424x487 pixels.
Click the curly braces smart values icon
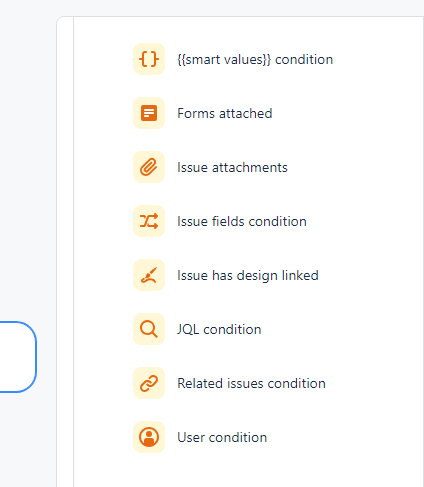[149, 59]
